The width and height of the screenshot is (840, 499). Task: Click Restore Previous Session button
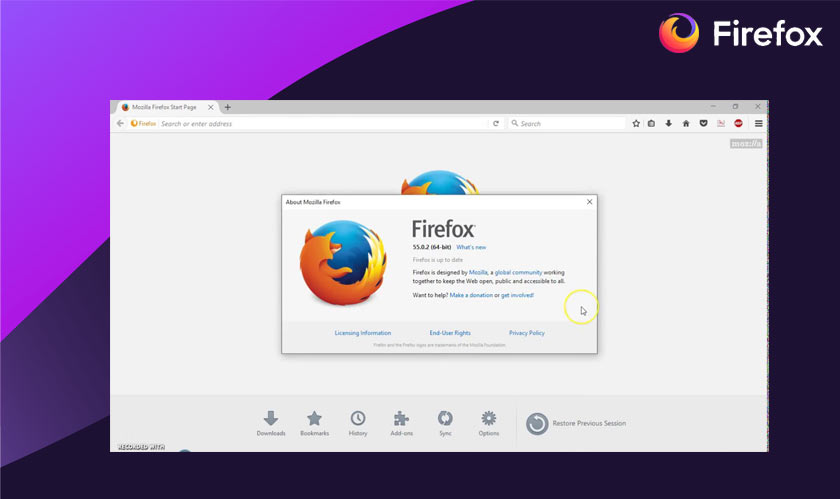click(576, 423)
